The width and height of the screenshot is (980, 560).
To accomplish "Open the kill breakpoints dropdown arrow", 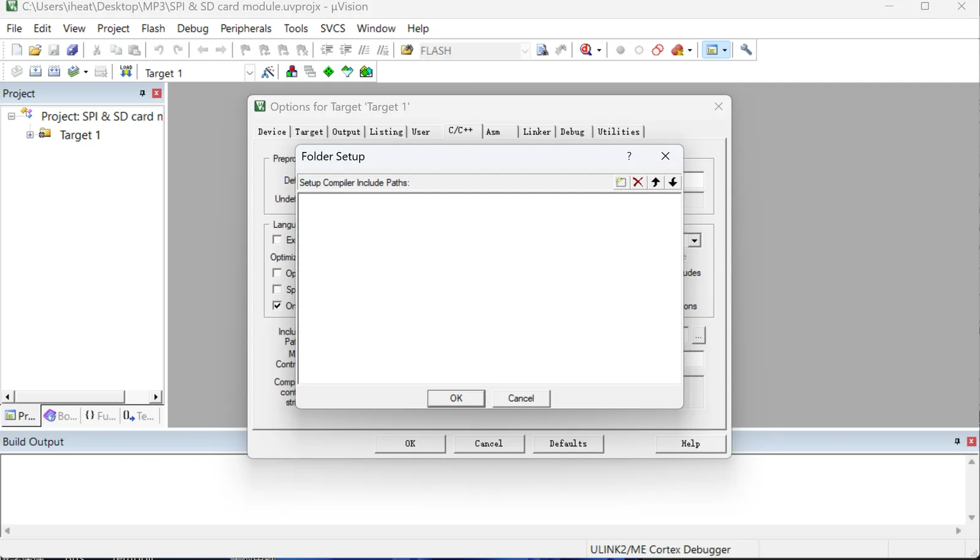I will click(690, 50).
